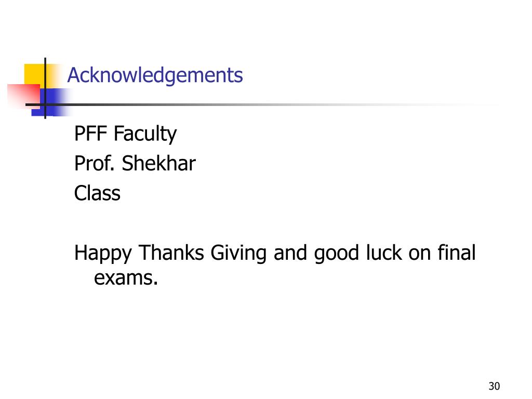
Task: Click the word Faculty
Action: [x=145, y=134]
